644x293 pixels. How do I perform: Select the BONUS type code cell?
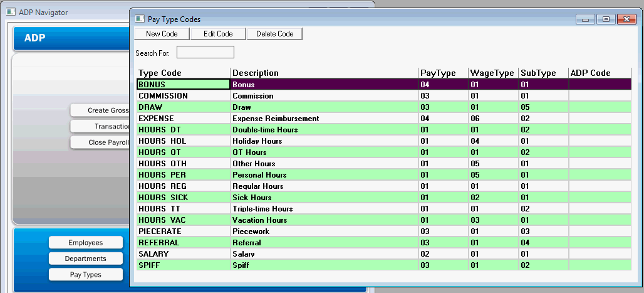point(183,84)
